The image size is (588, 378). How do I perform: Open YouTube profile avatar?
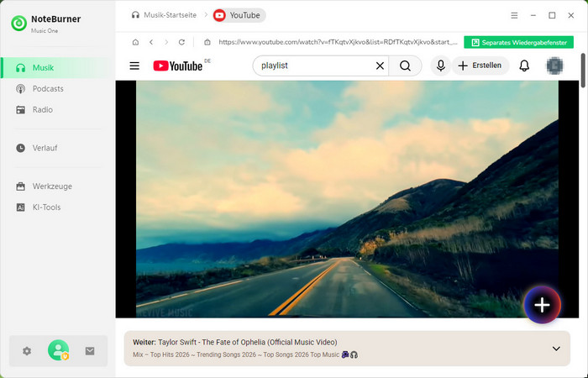pos(554,66)
